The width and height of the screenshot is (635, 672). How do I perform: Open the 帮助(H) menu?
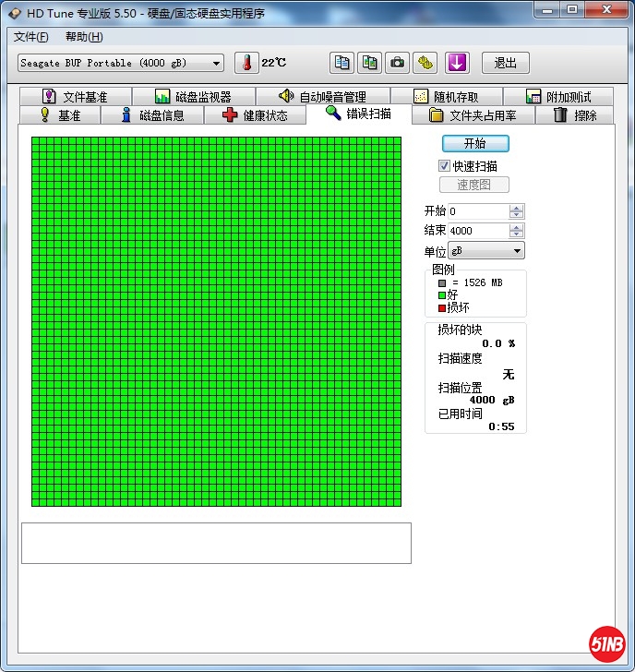84,37
